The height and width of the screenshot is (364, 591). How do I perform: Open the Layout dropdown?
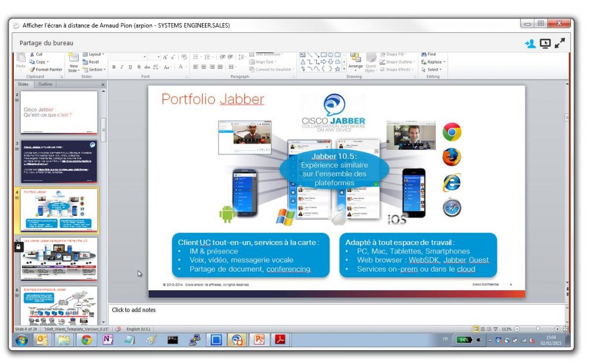pyautogui.click(x=93, y=54)
